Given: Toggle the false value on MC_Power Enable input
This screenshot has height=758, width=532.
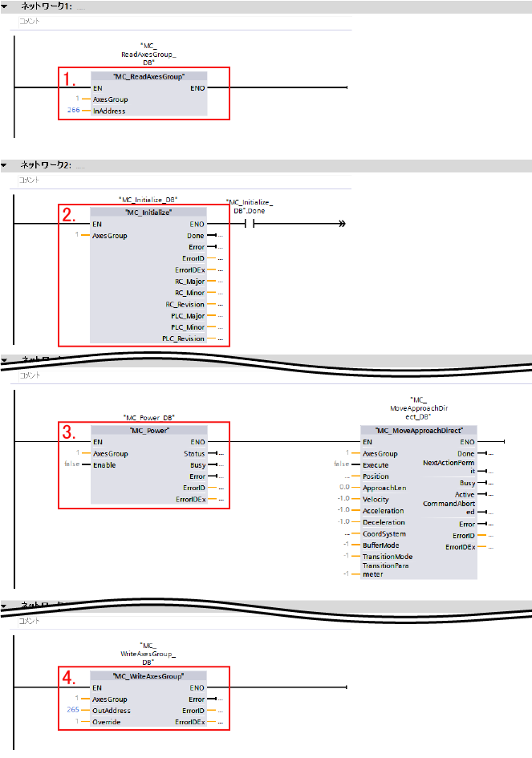Looking at the screenshot, I should (x=71, y=464).
